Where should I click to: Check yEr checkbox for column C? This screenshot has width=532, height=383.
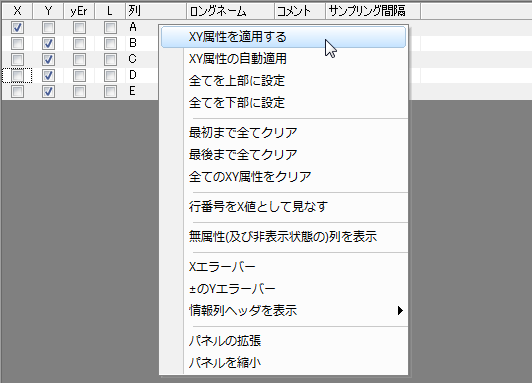pyautogui.click(x=79, y=59)
